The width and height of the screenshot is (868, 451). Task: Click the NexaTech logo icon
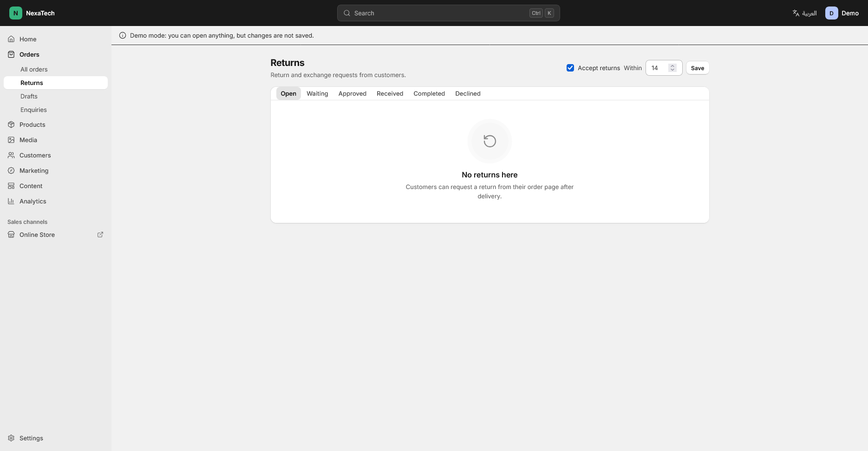(x=15, y=13)
